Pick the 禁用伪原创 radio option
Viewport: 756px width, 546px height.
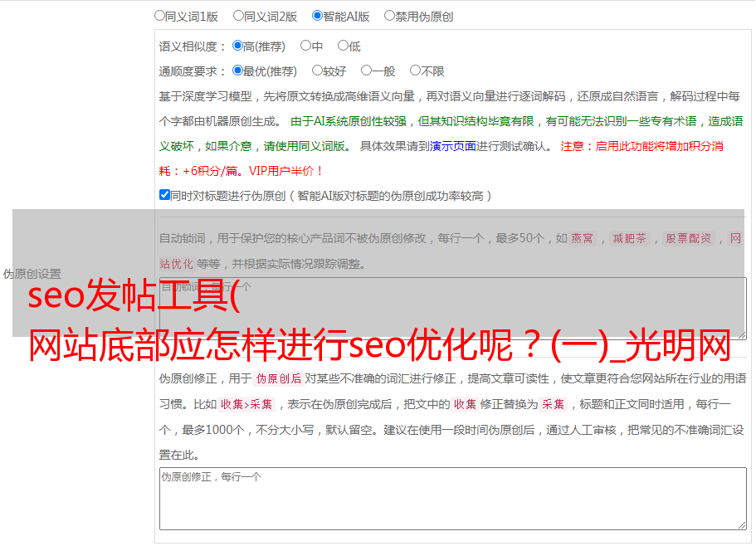[389, 16]
